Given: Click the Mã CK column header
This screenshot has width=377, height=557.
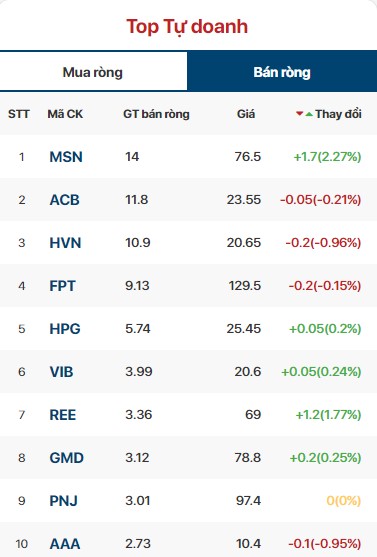Looking at the screenshot, I should coord(65,114).
